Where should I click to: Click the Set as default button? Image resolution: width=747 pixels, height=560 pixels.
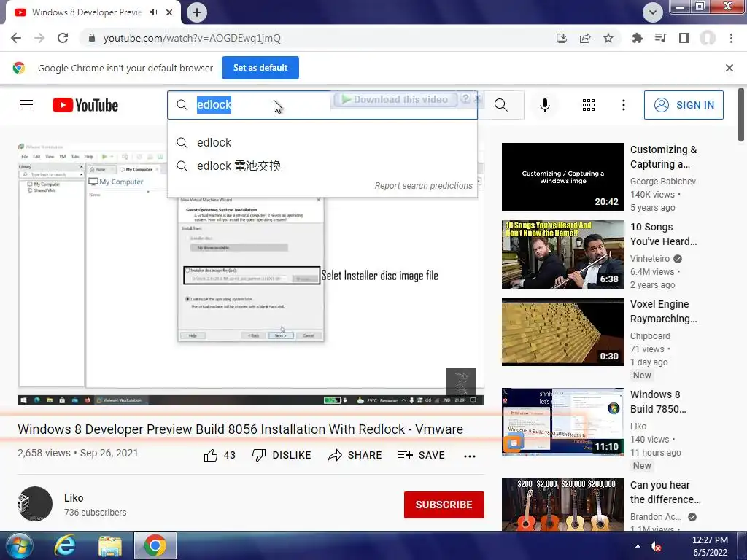[260, 68]
